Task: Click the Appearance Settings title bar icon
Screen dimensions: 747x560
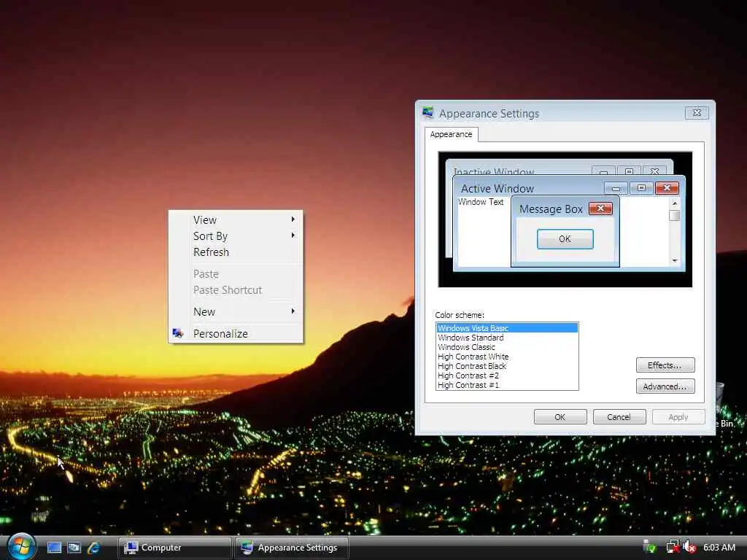Action: click(x=427, y=112)
